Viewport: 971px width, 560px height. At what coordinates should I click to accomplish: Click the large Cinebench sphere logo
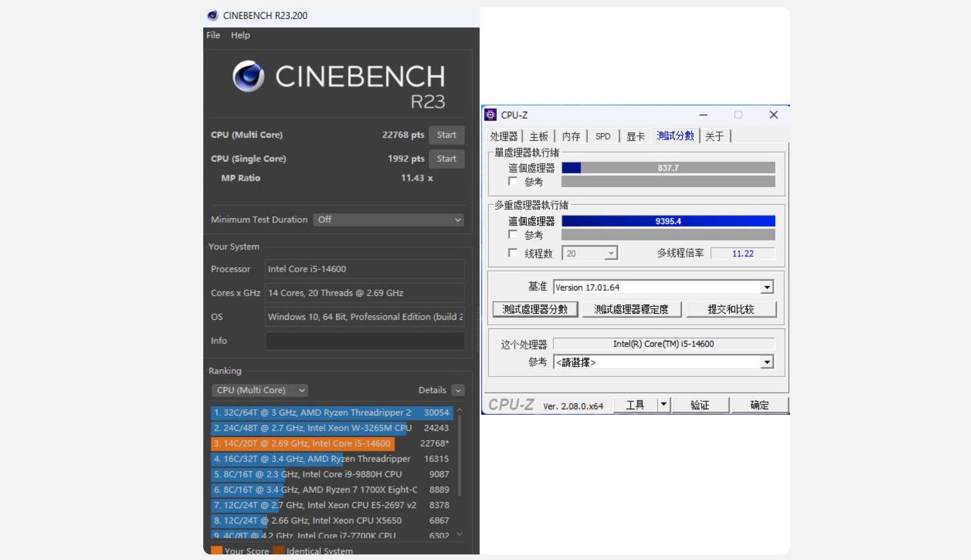click(248, 76)
